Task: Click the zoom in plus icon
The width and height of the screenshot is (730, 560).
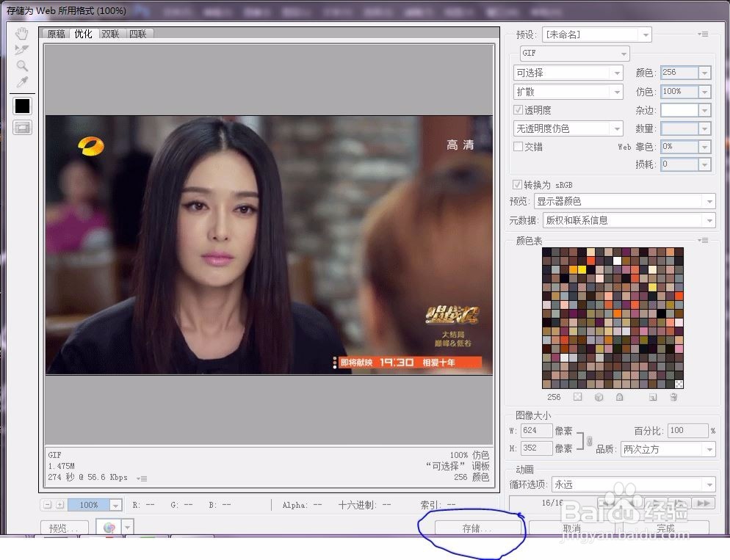Action: coord(60,505)
